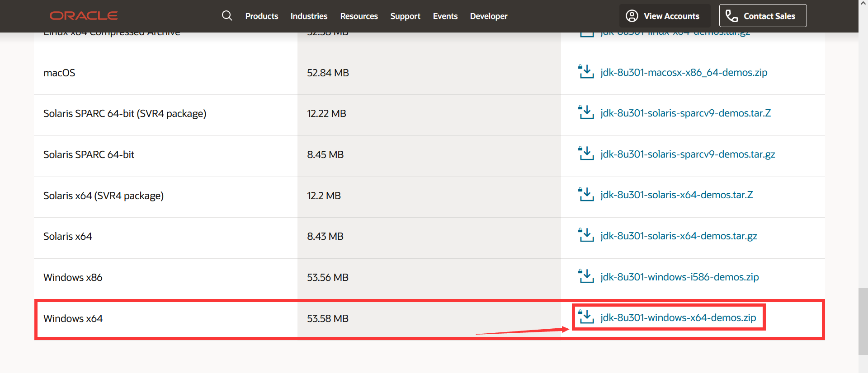
Task: Click download icon for solaris-x64-demos.tar.gz
Action: tap(586, 235)
